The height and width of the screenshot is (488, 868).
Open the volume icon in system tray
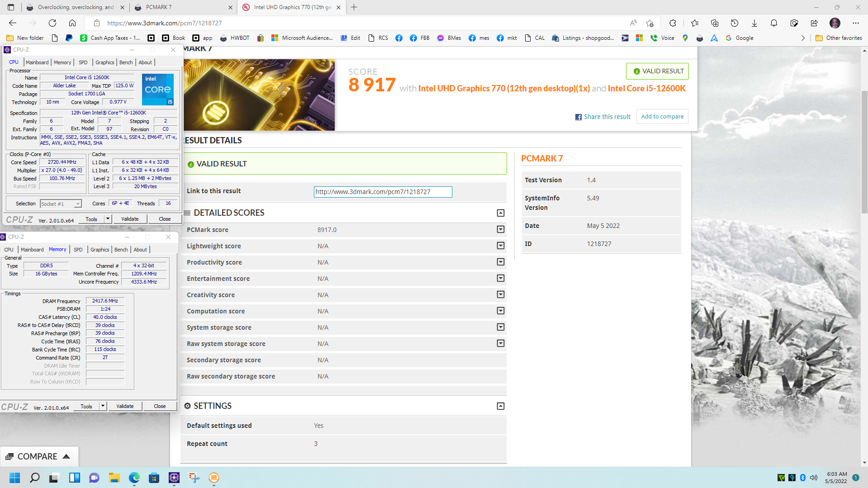pyautogui.click(x=814, y=478)
